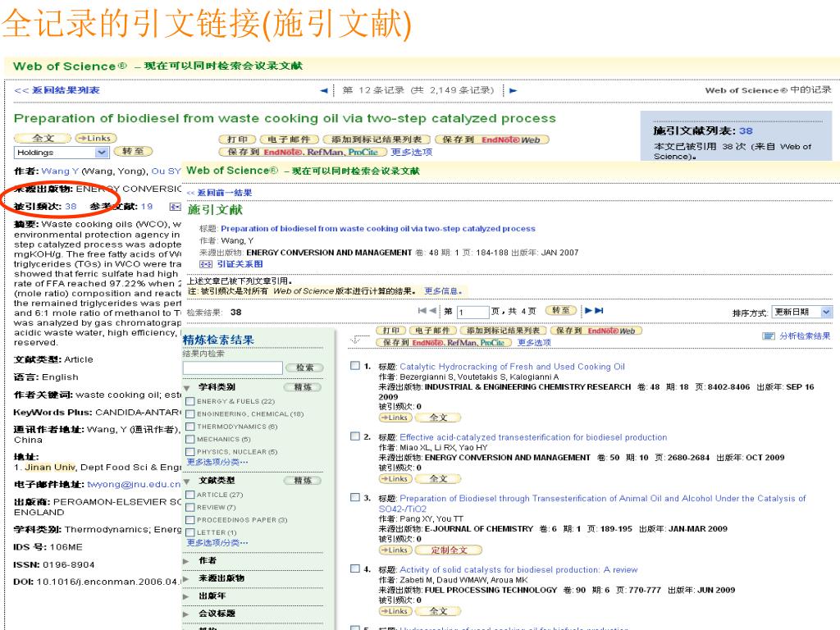This screenshot has height=630, width=840.
Task: Expand the 会议标题 refine section
Action: point(186,614)
